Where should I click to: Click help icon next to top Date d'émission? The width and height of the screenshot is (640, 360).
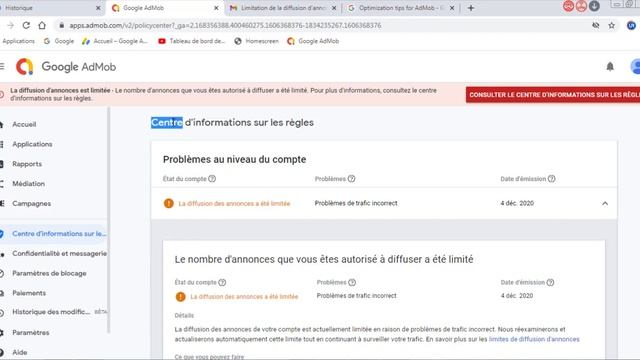coord(551,179)
